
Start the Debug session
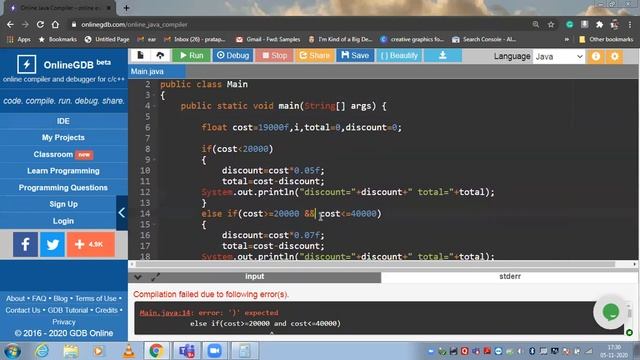(x=233, y=55)
